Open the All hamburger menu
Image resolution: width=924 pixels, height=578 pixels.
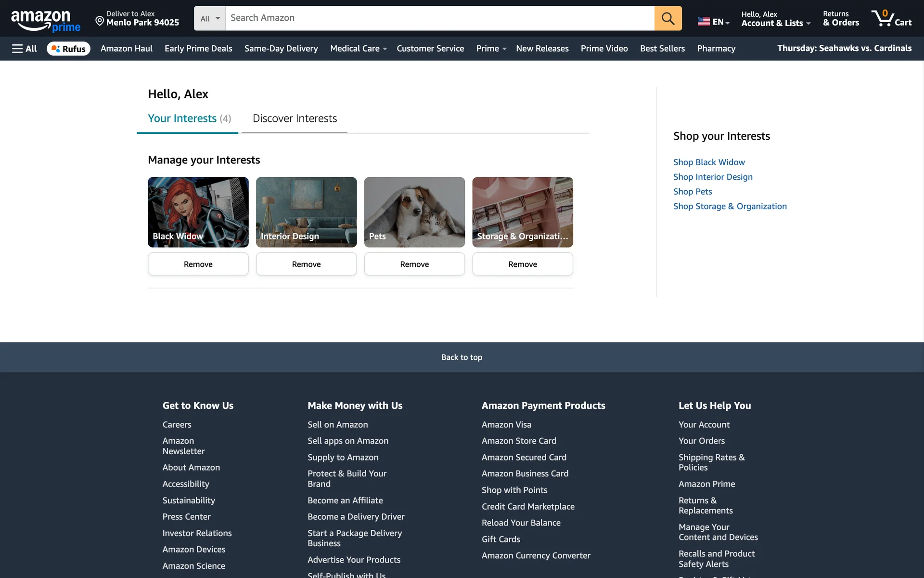coord(24,49)
